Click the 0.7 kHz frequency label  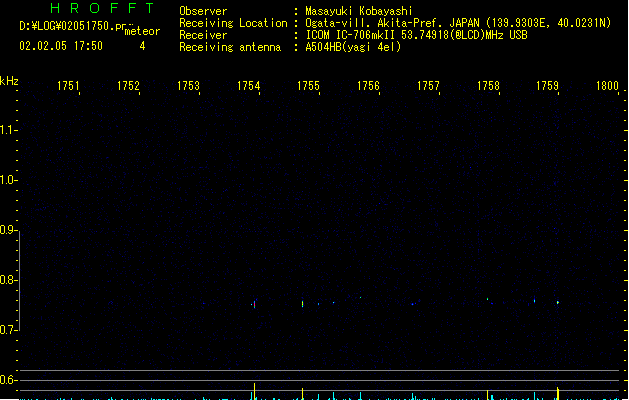(x=8, y=330)
